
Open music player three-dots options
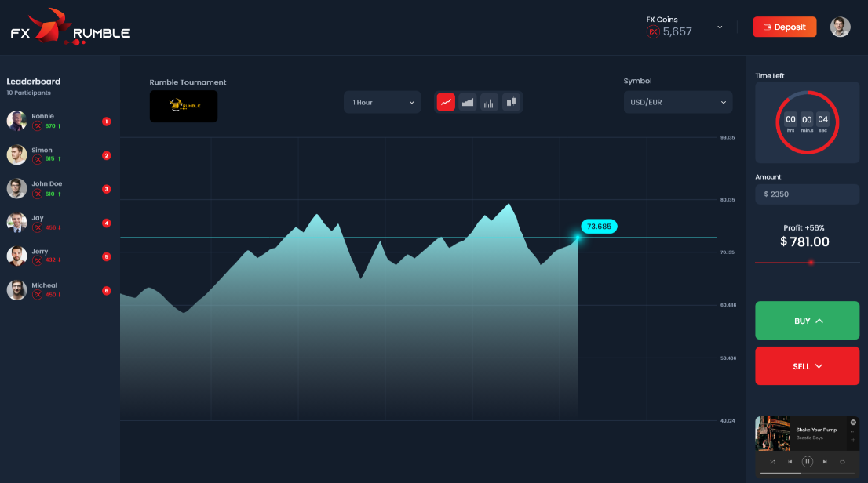click(853, 431)
